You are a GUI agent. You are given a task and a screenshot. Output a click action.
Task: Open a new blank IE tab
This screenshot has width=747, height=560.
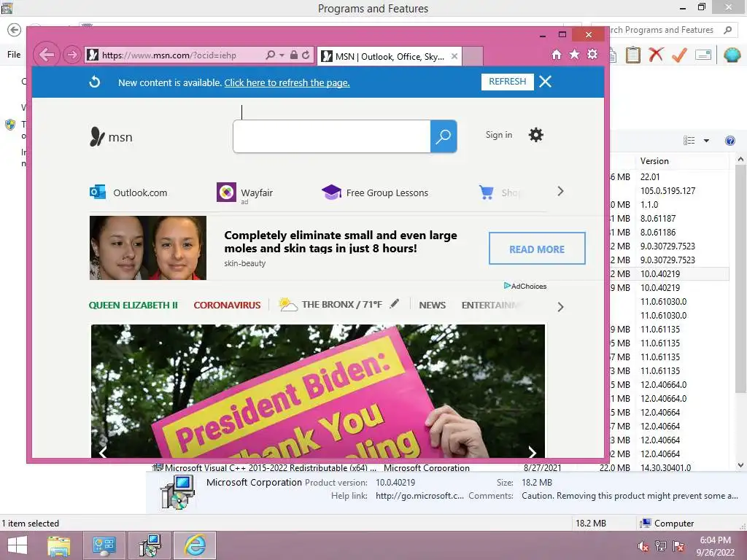(473, 56)
